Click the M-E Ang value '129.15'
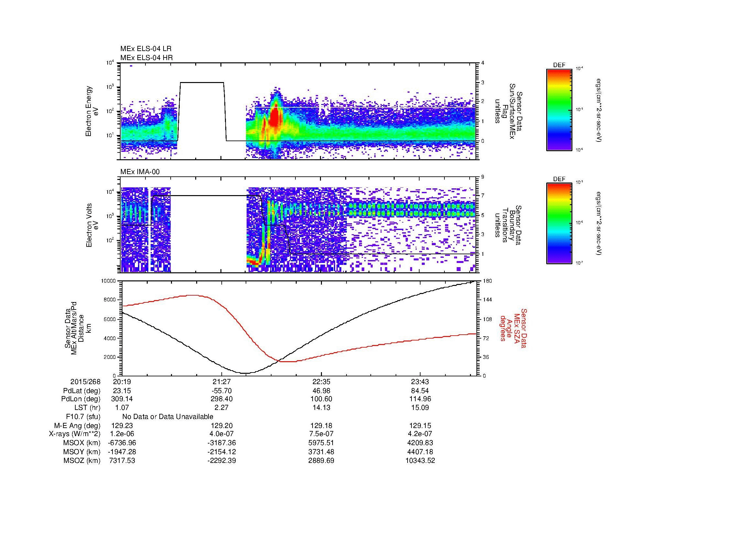Screen dimensions: 756x534 pos(420,425)
